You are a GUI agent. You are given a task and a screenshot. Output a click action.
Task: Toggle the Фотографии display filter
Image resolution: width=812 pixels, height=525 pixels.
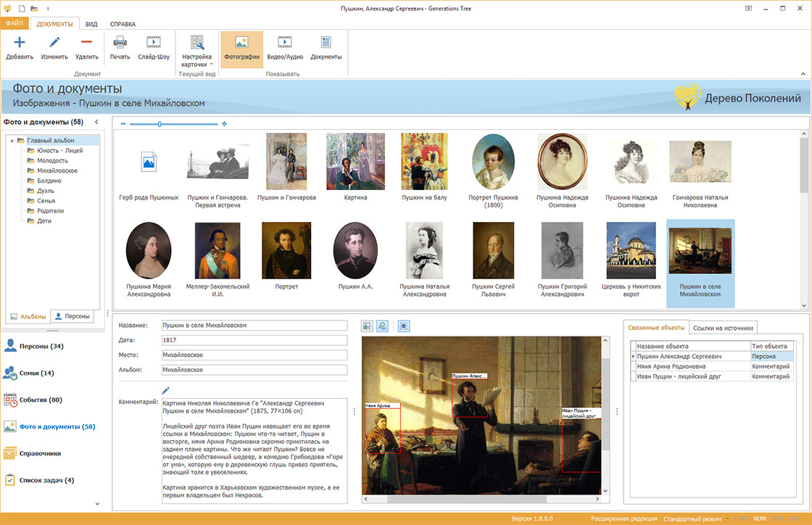point(242,49)
